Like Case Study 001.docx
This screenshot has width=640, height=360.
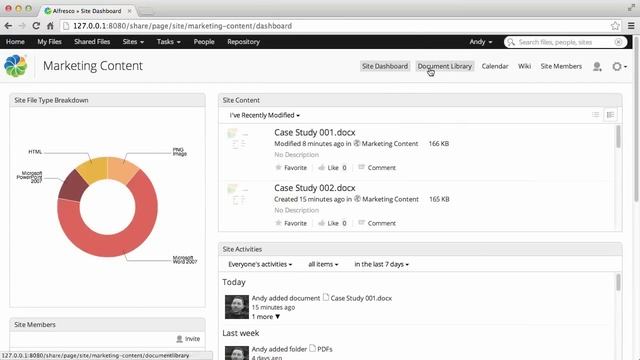point(332,167)
